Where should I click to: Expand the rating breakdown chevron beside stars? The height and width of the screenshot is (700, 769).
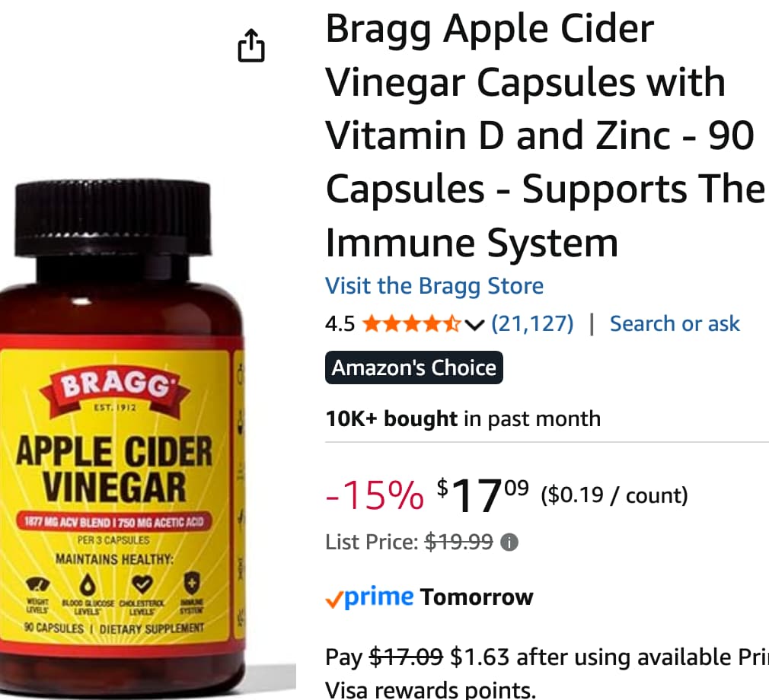[x=474, y=324]
